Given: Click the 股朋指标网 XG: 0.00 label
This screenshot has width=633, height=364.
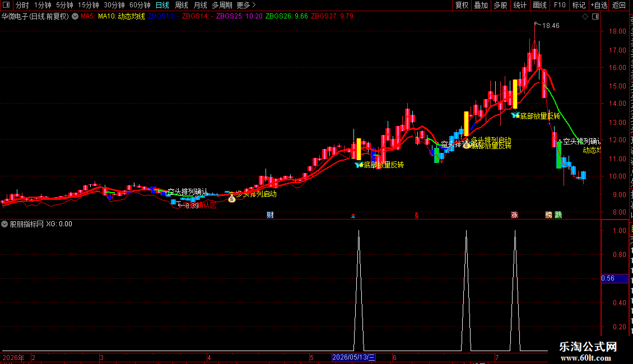Looking at the screenshot, I should point(41,224).
